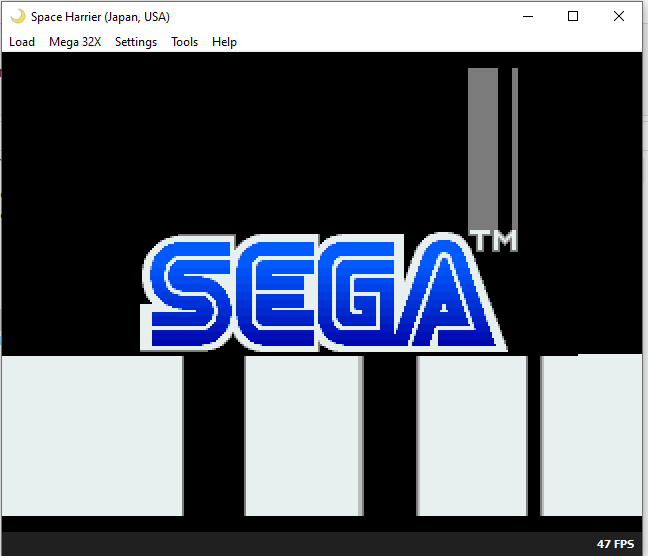Maximize the Space Harrier window
The image size is (648, 556).
(573, 17)
